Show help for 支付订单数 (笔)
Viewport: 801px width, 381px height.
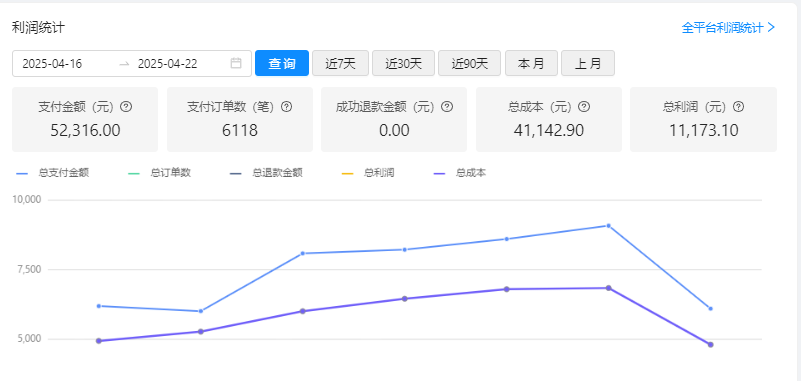tap(287, 107)
